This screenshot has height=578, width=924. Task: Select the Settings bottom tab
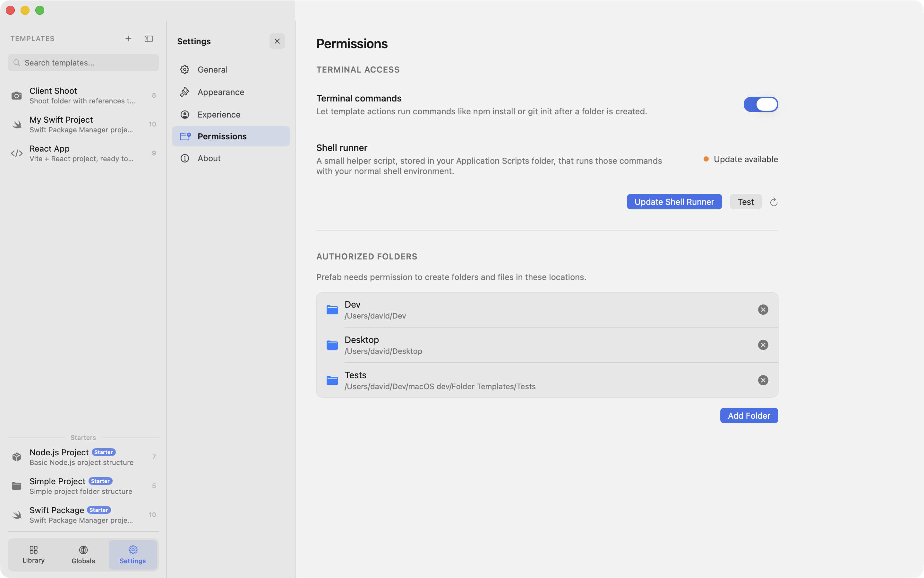coord(133,554)
